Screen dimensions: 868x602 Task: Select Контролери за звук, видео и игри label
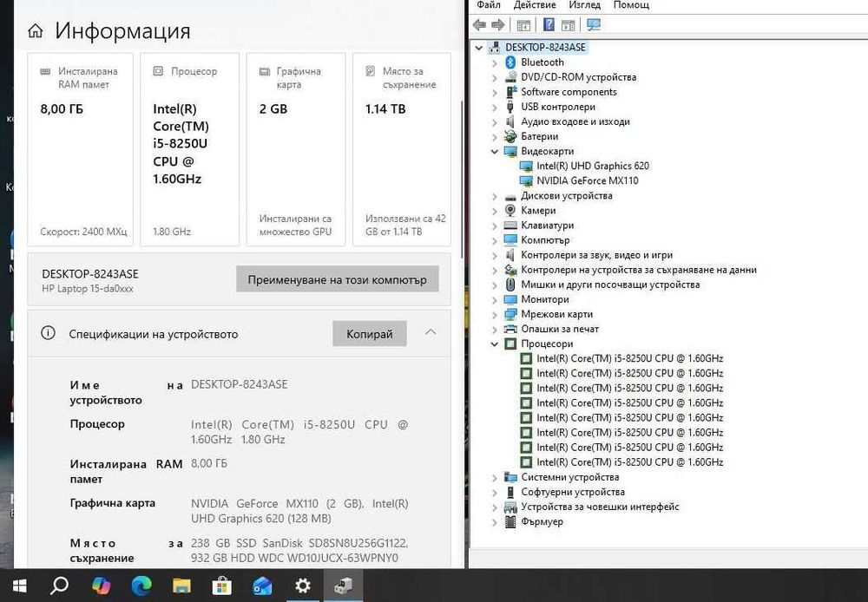[597, 255]
